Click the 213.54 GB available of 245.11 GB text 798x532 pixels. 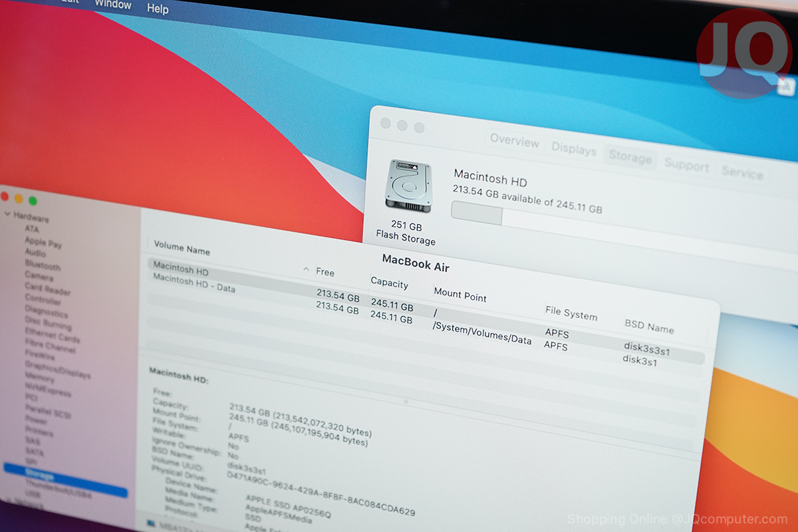(527, 199)
